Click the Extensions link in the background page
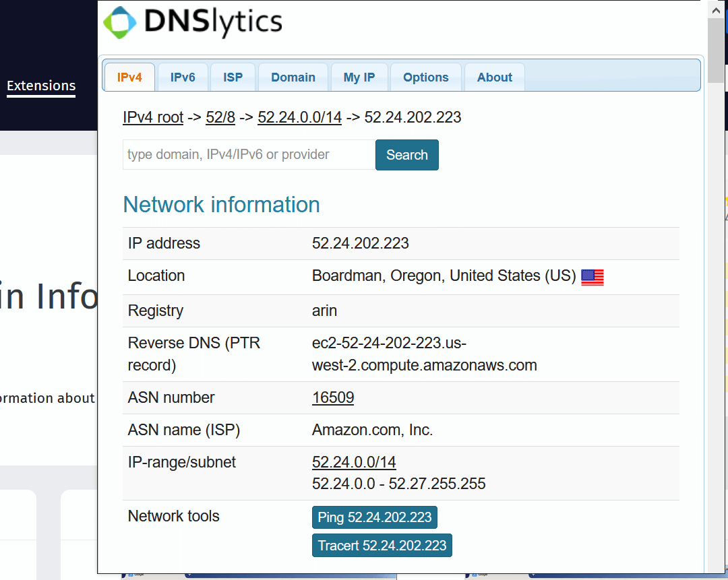Viewport: 728px width, 580px height. tap(40, 86)
